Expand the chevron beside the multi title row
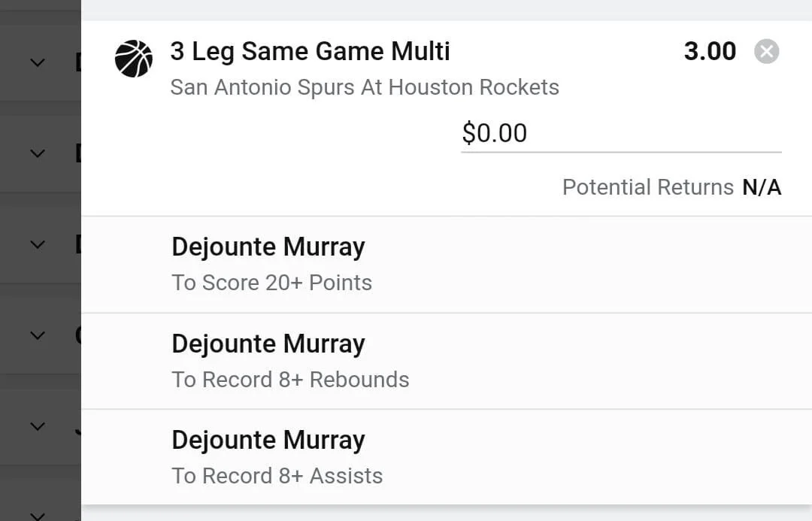Image resolution: width=812 pixels, height=521 pixels. (37, 62)
